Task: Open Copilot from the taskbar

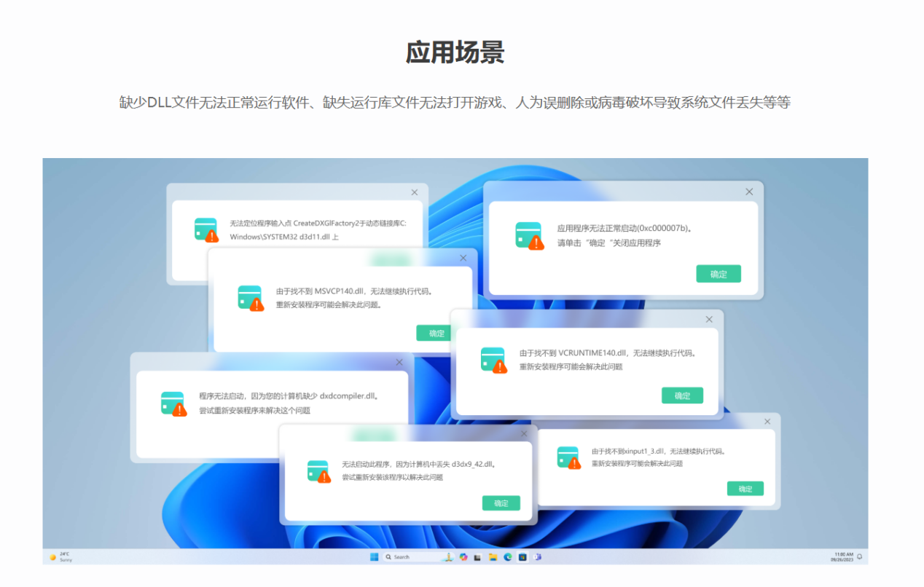Action: (x=463, y=557)
